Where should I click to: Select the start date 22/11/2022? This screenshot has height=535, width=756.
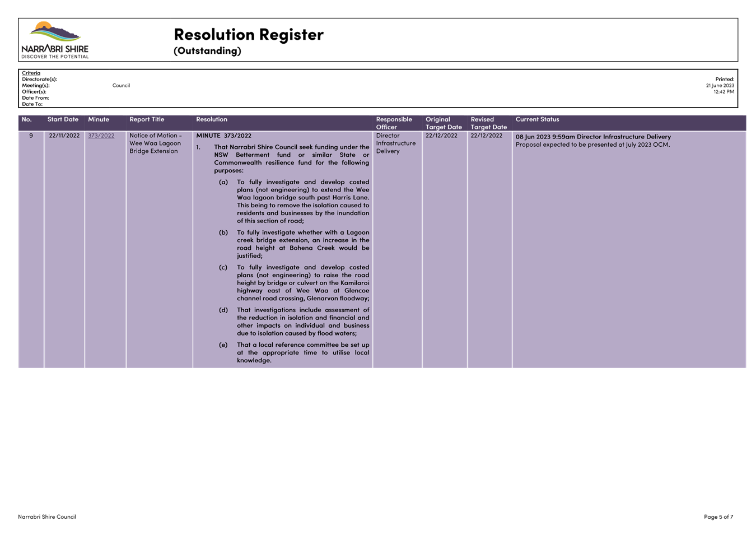pyautogui.click(x=64, y=136)
